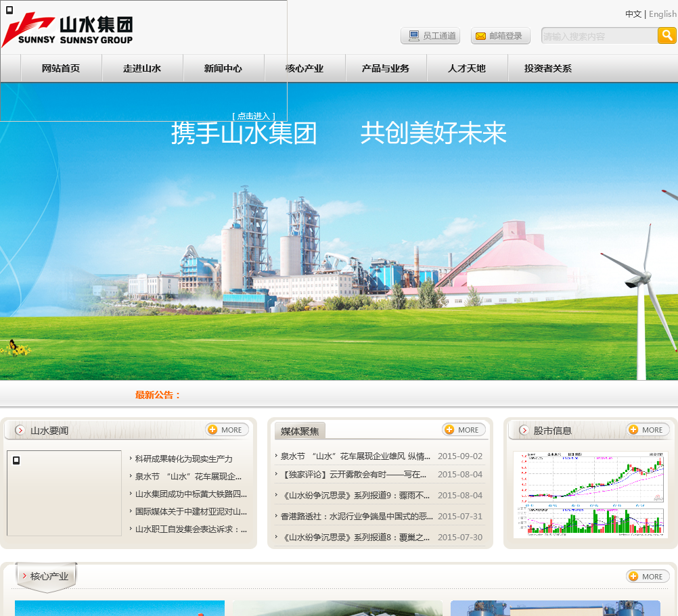The width and height of the screenshot is (678, 616).
Task: Focus the 请输入搜索内容 search field
Action: click(x=600, y=36)
